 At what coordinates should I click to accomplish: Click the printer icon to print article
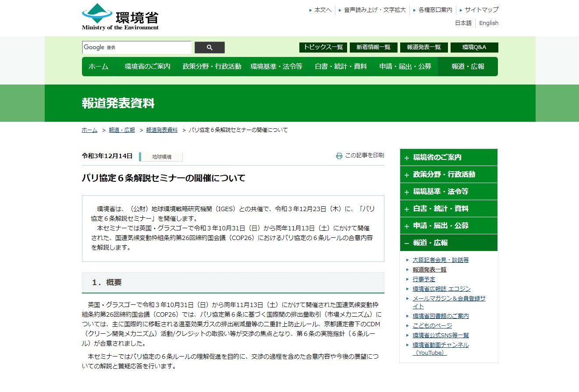[x=339, y=156]
